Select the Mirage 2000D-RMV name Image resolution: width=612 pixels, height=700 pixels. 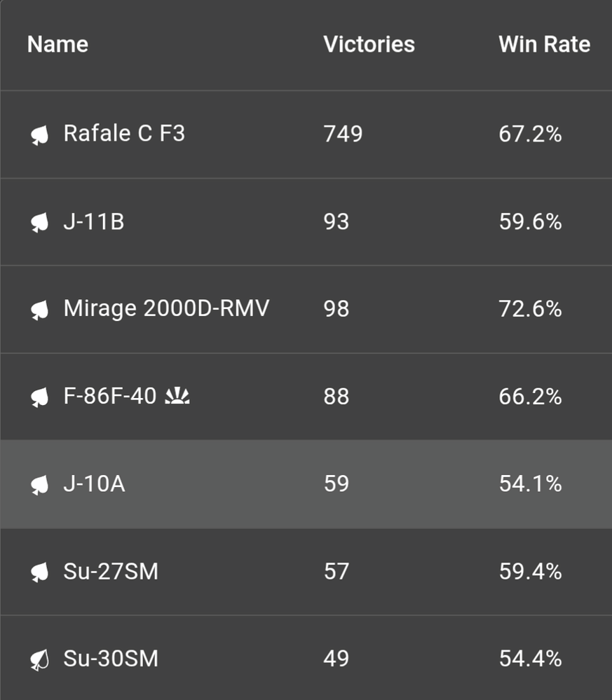pos(166,308)
